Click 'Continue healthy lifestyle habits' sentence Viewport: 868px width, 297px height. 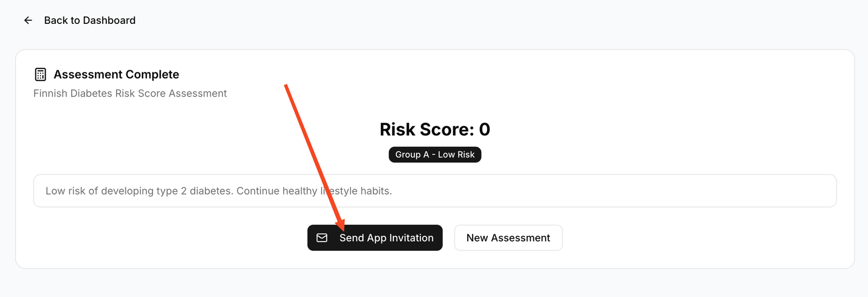point(314,191)
